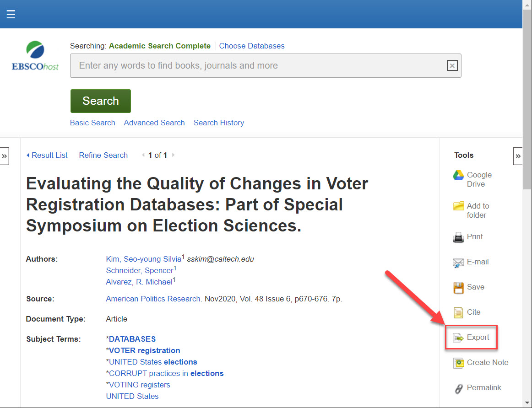Click the American Politics Research source link
Screen dimensions: 532x408
[x=152, y=299]
